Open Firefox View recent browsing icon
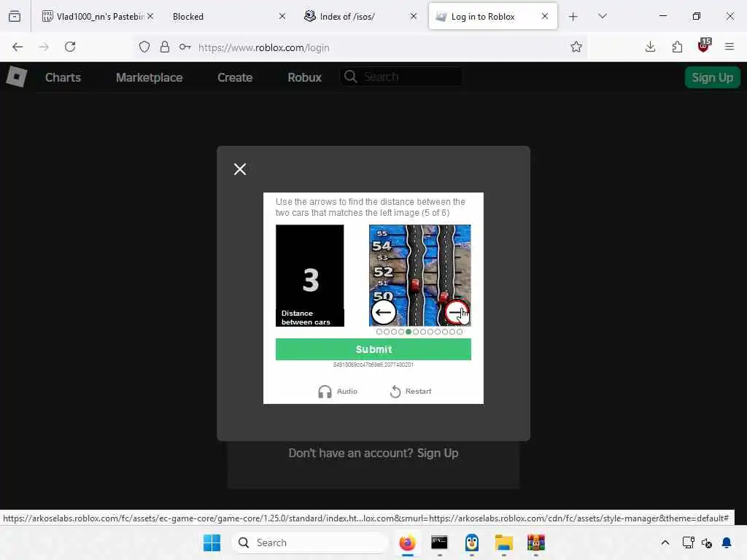The image size is (747, 560). coord(15,16)
